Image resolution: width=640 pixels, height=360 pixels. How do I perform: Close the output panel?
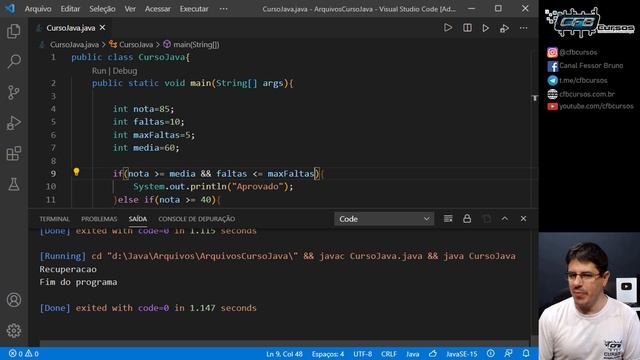[x=523, y=219]
